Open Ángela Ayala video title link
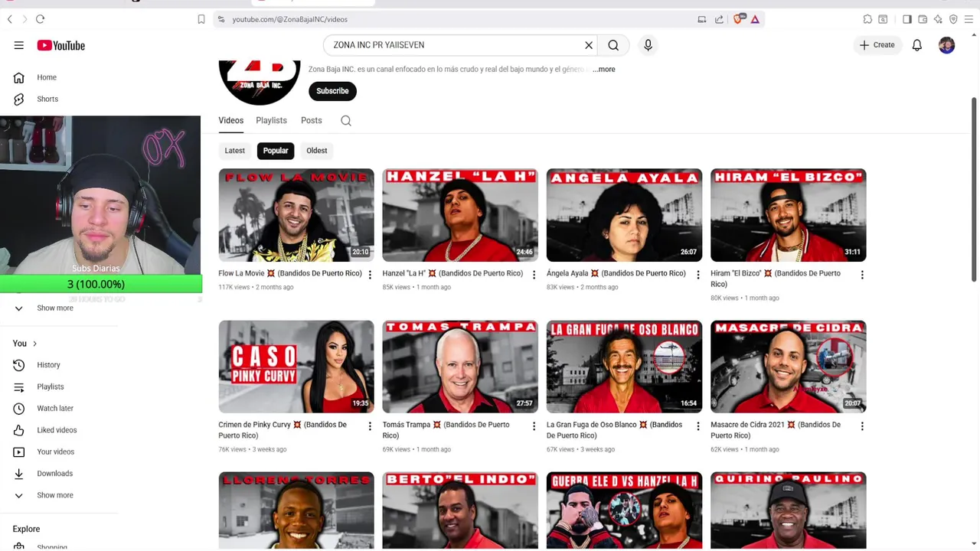Screen dimensions: 980x551 click(616, 273)
